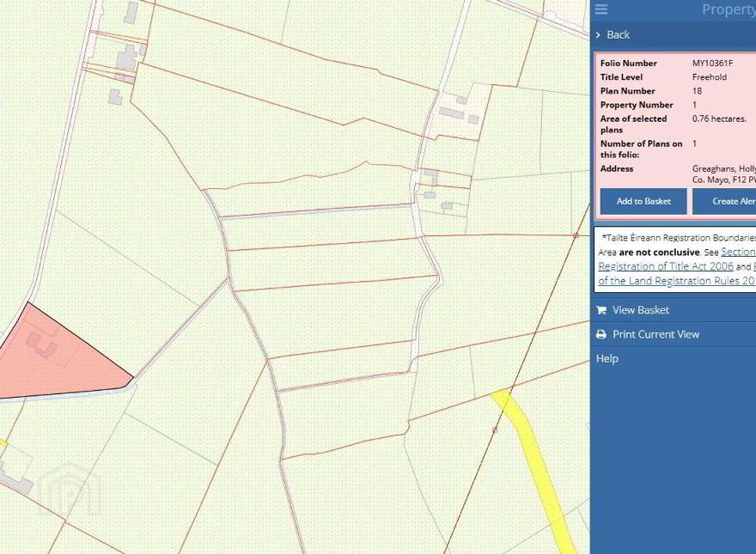Image resolution: width=756 pixels, height=554 pixels.
Task: Click the Address label
Action: click(x=617, y=168)
